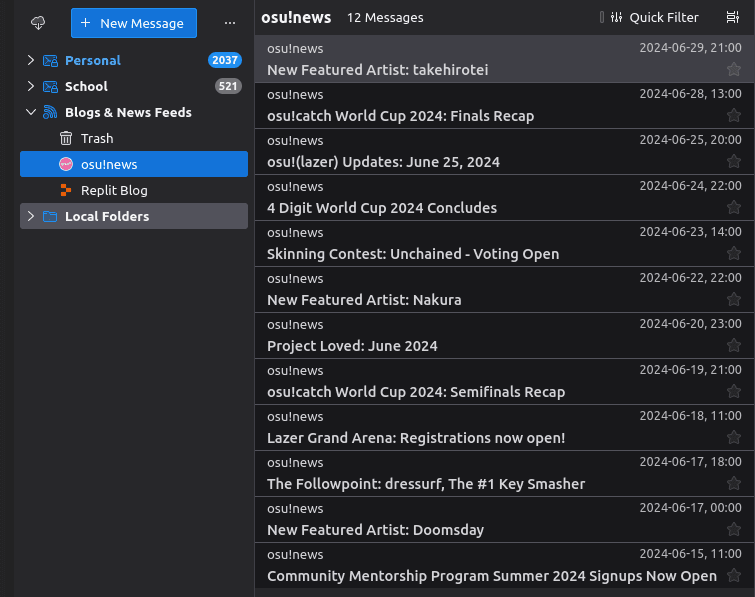Expand the School account tree
This screenshot has width=755, height=597.
[30, 86]
